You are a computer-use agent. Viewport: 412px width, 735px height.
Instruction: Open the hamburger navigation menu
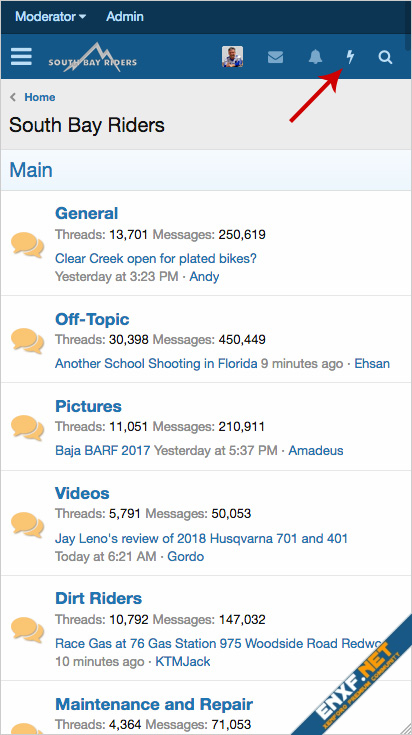(x=21, y=57)
